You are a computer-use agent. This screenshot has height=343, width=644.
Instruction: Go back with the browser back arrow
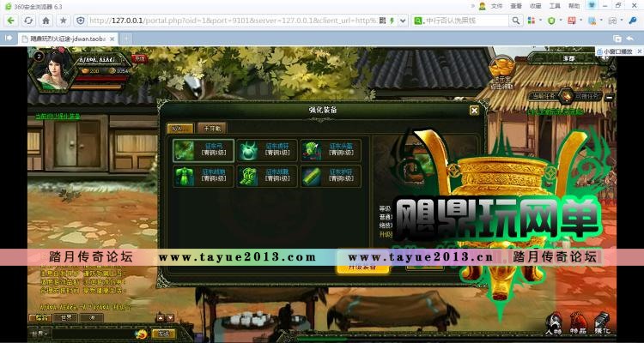(10, 21)
